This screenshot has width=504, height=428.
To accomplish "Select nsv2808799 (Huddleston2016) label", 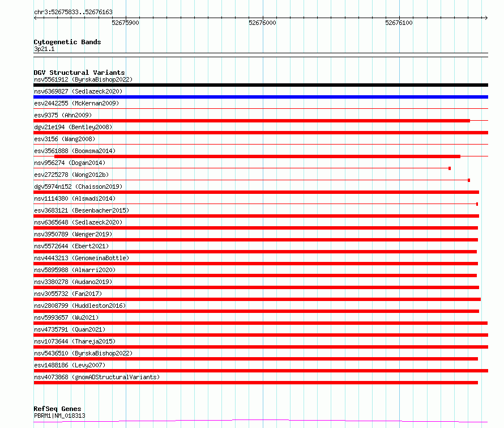I will click(x=80, y=306).
